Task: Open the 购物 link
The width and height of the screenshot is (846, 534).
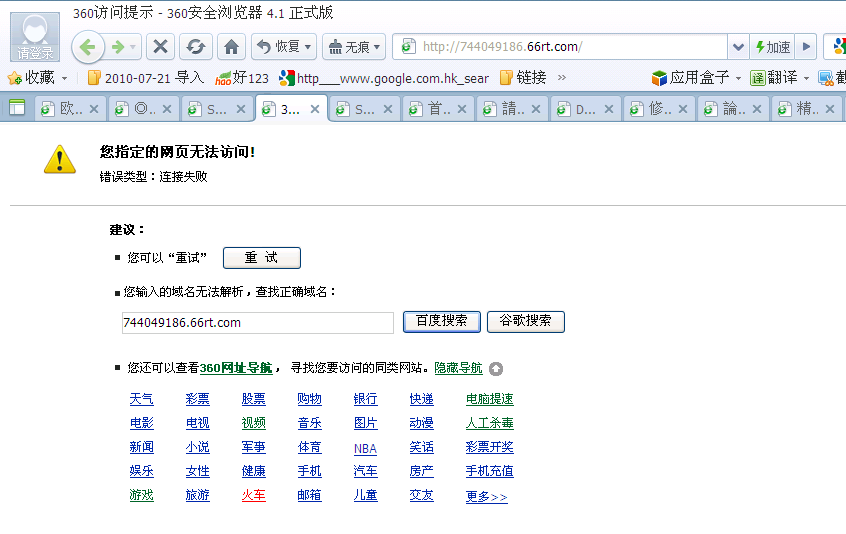Action: pos(310,399)
